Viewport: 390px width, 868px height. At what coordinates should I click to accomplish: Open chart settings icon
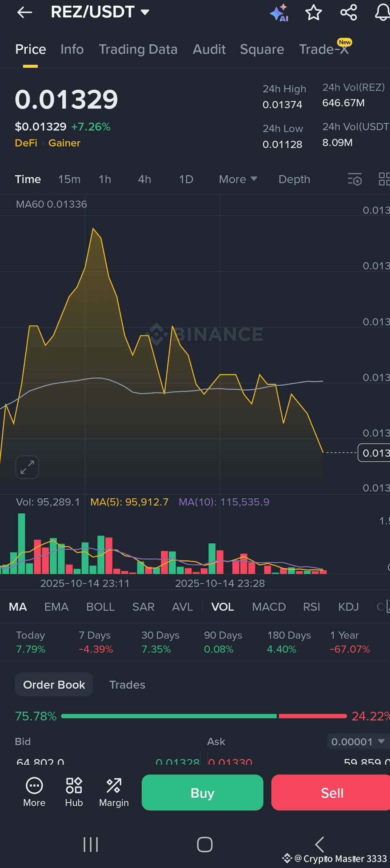point(355,179)
